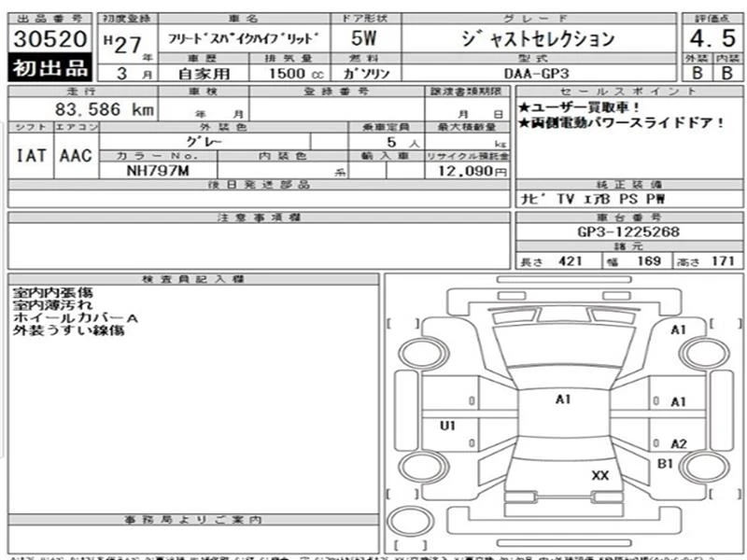747x560 pixels.
Task: Click the A2 scratch mark on diagram
Action: (679, 444)
